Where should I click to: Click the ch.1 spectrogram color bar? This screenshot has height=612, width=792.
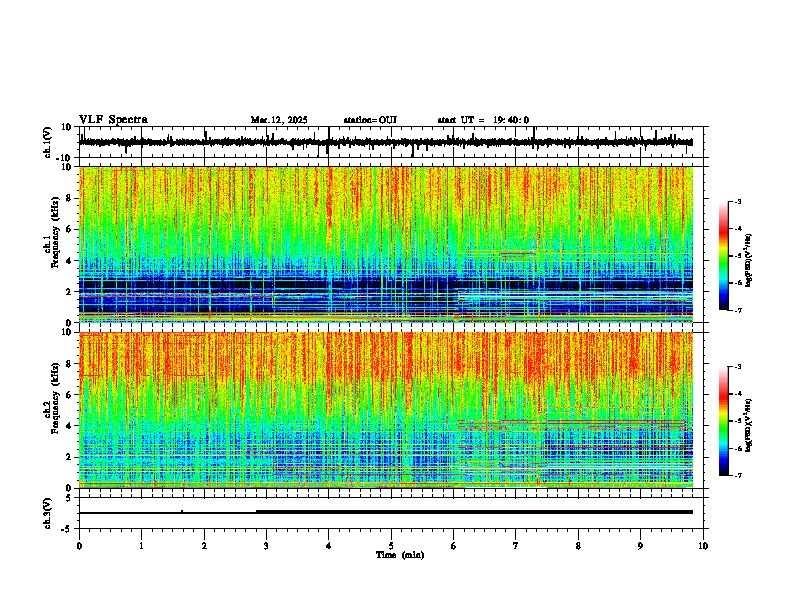tap(724, 256)
